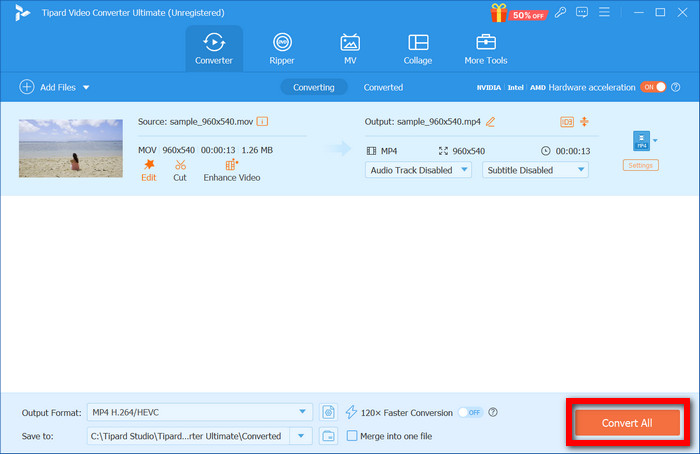Open Hardware acceleration help icon
The image size is (700, 454).
676,87
